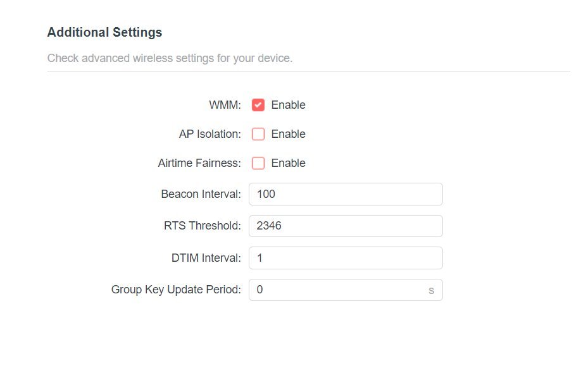Focus the RTS Threshold text box
This screenshot has height=392, width=581.
pyautogui.click(x=345, y=226)
